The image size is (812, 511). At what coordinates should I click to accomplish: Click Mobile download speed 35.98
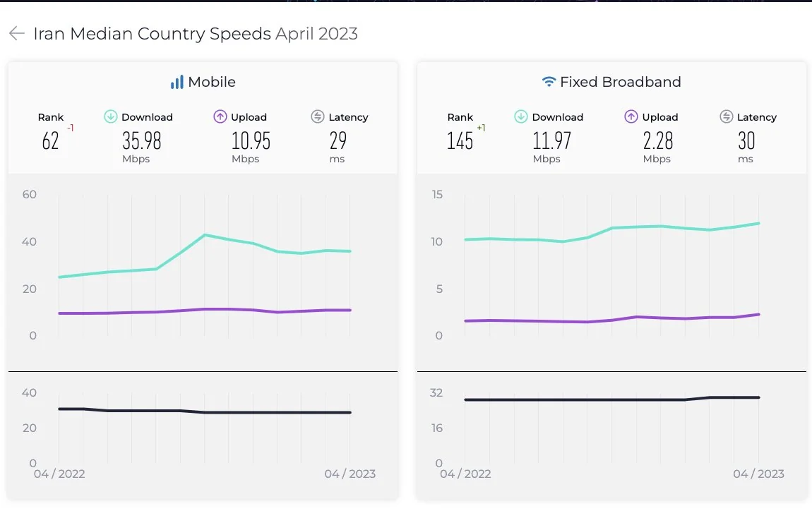click(x=142, y=141)
